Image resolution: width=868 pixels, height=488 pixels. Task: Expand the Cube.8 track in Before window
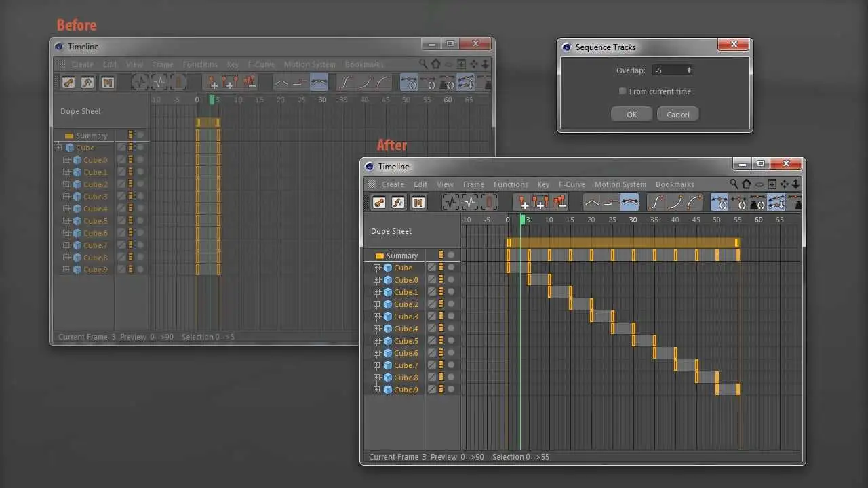point(66,258)
